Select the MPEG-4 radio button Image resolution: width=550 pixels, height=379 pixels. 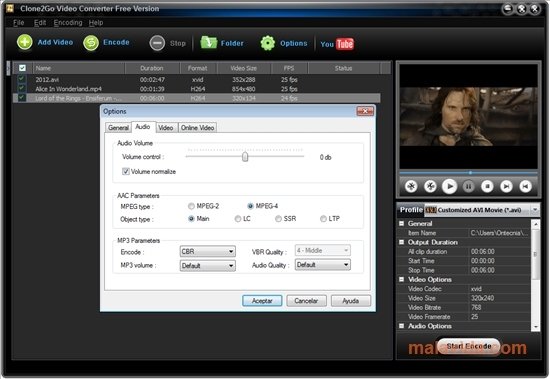(x=250, y=206)
